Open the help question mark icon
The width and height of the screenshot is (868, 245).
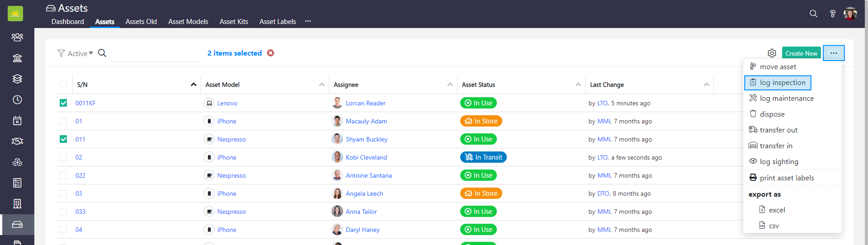click(832, 14)
